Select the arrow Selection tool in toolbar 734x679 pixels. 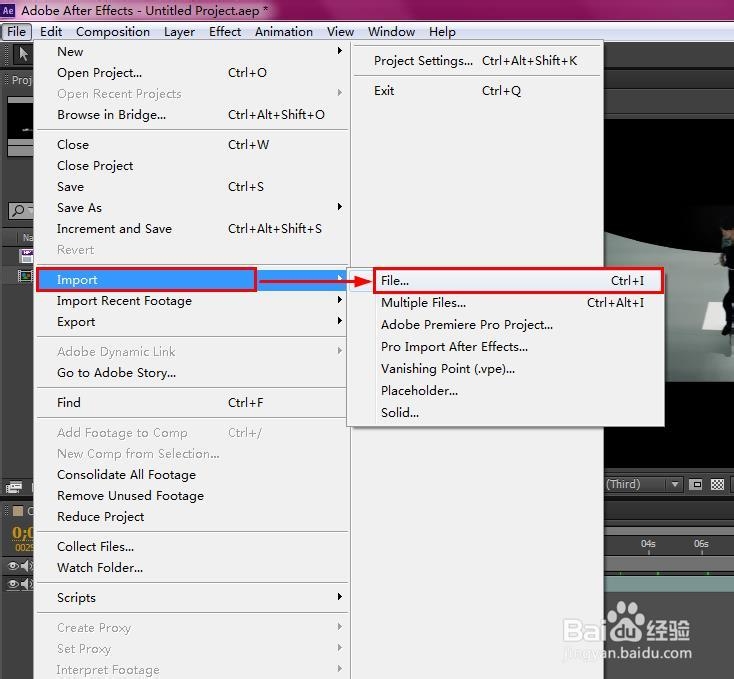coord(22,54)
